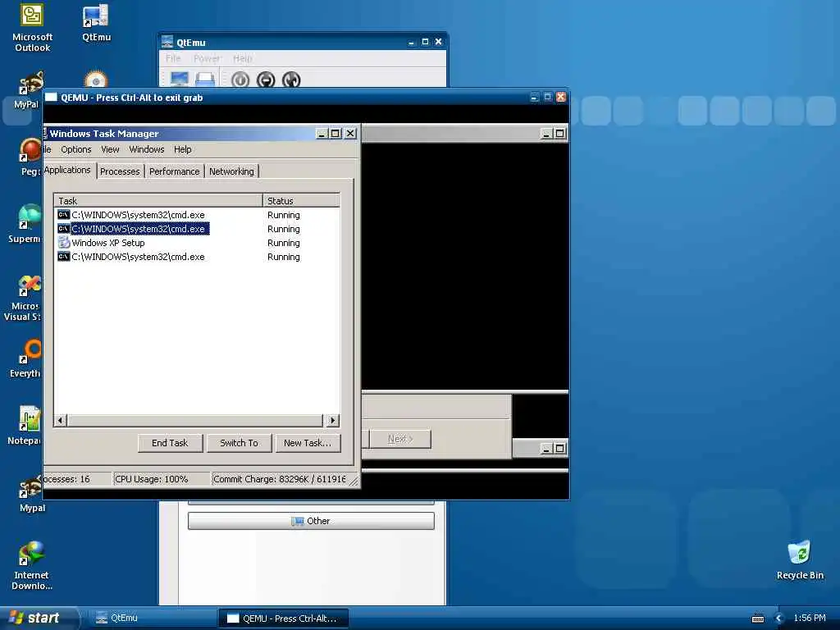This screenshot has width=840, height=630.
Task: Click the new virtual machine monitor icon in QtEmu toolbar
Action: 180,80
